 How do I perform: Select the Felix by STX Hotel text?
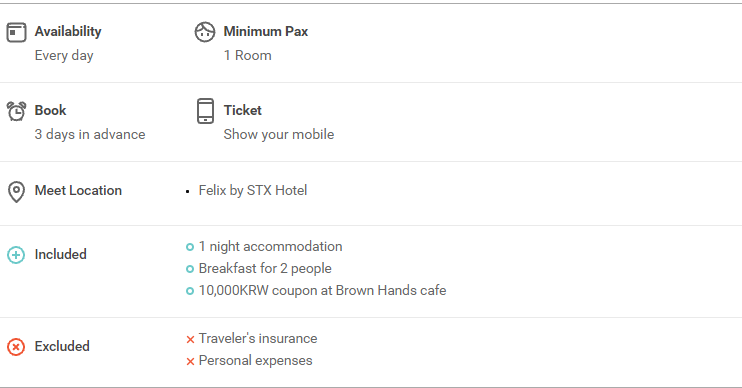tap(253, 190)
